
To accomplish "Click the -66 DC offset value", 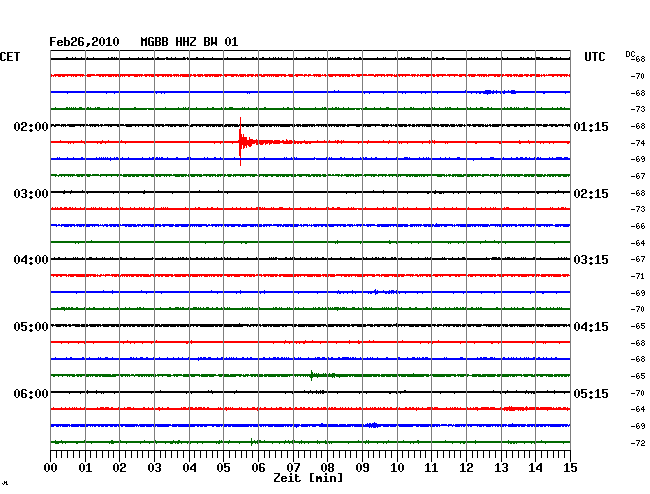I will tap(638, 226).
